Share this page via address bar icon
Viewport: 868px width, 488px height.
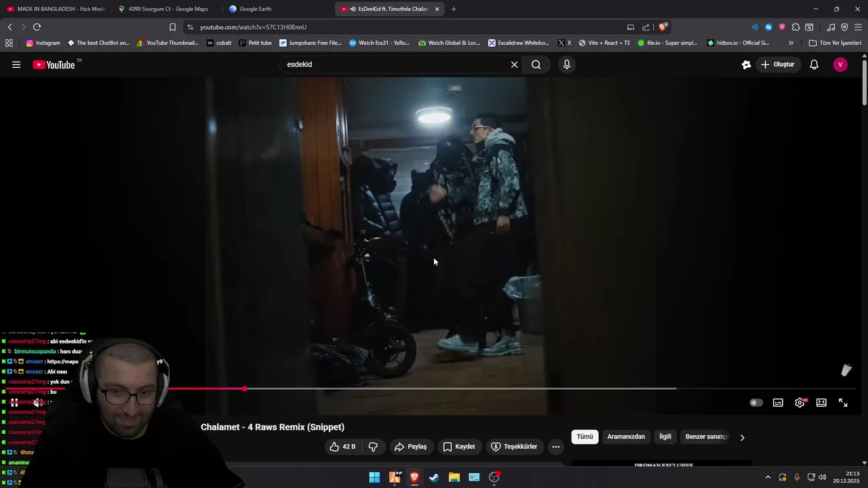[646, 27]
